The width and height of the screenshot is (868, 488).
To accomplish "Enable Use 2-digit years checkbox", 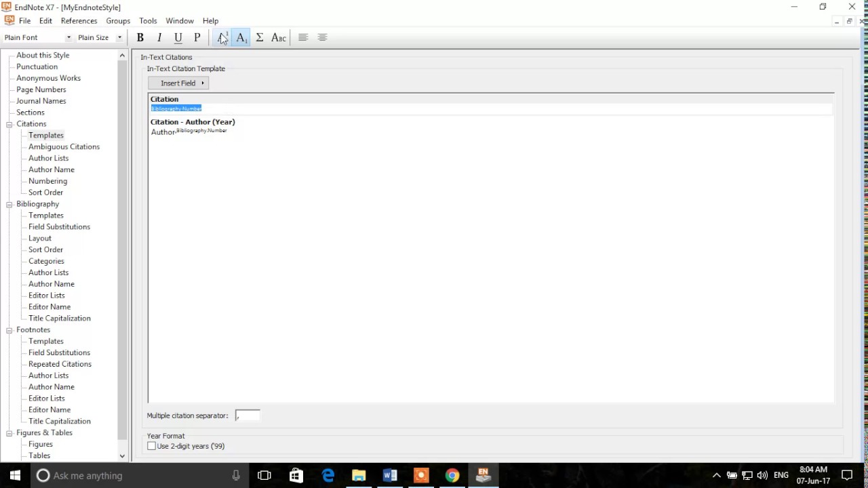I will click(x=152, y=446).
